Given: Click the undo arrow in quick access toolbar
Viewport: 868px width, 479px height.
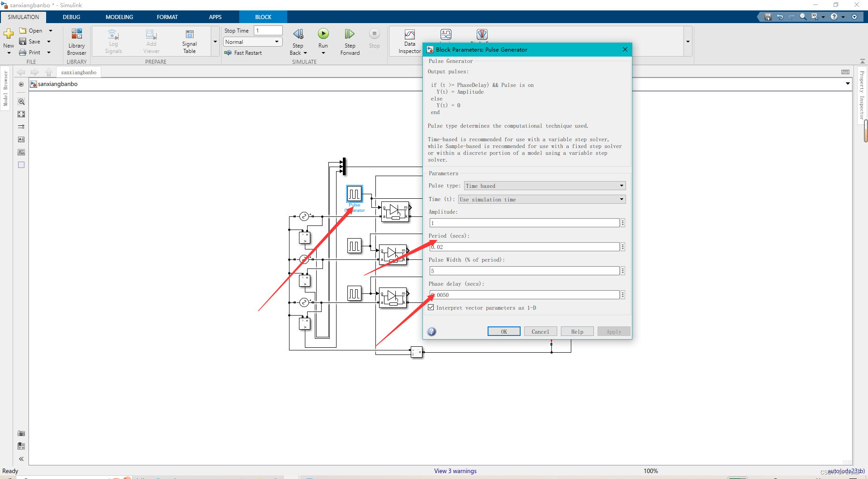Looking at the screenshot, I should point(780,17).
